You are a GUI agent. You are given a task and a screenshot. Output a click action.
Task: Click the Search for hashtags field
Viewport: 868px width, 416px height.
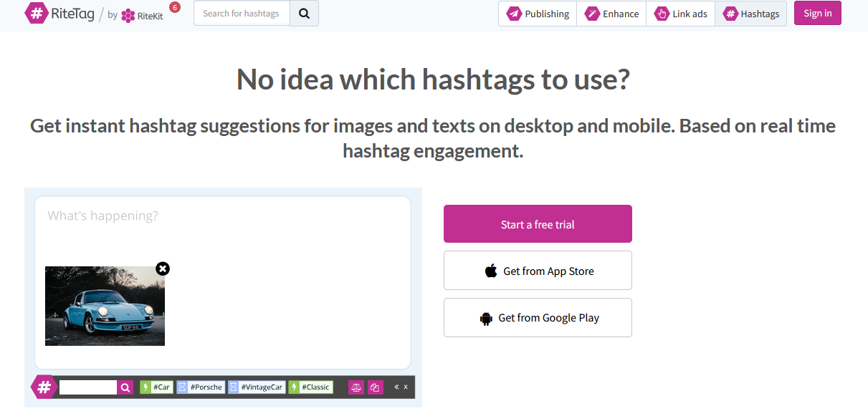(242, 14)
